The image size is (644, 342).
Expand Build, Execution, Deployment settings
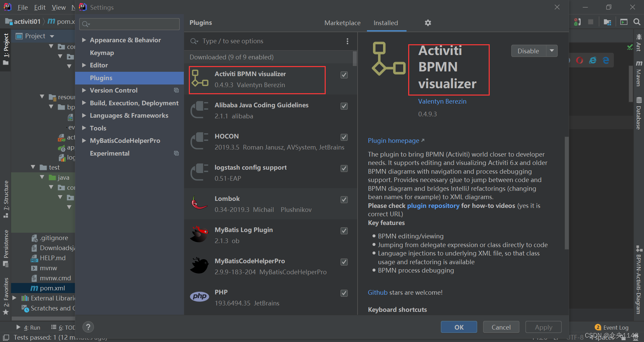click(x=84, y=103)
